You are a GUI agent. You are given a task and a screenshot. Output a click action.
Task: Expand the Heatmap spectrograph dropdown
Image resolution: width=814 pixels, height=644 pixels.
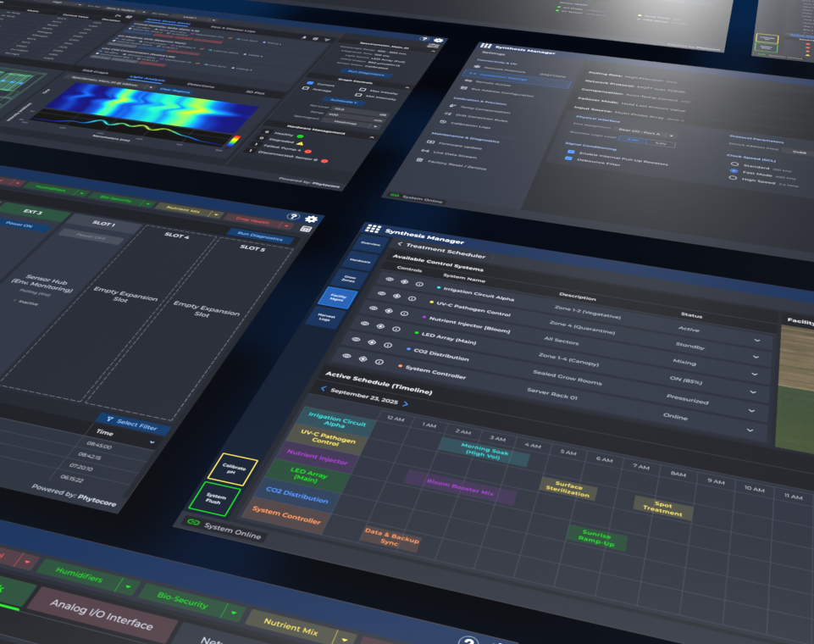coord(374,127)
